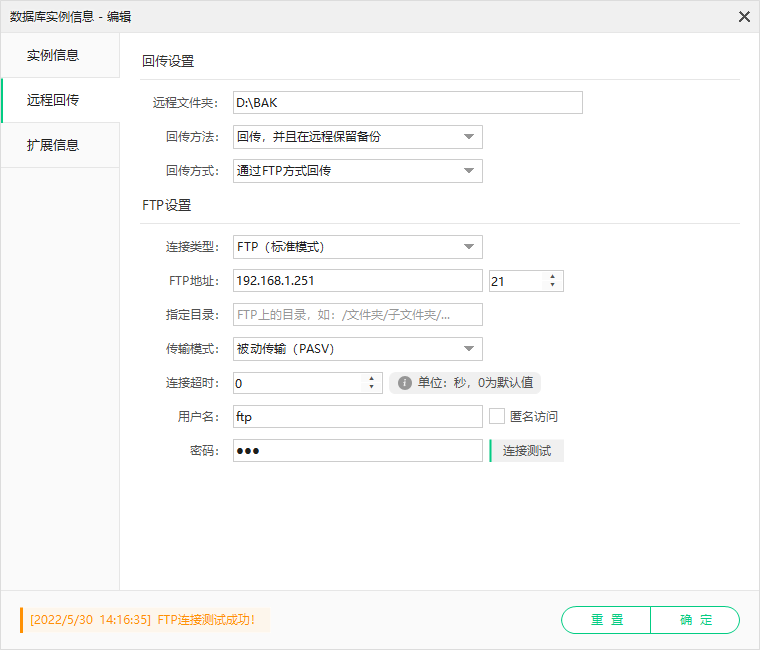The image size is (760, 650).
Task: Increase connection timeout with up arrow
Action: click(371, 378)
